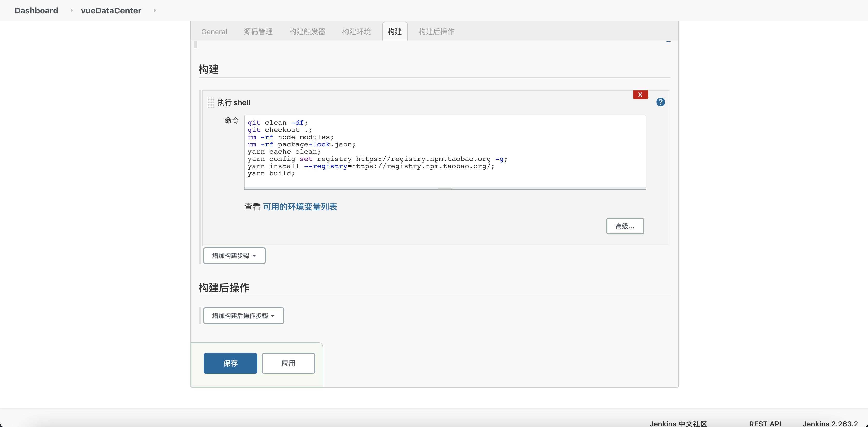Click the 'yarn cache clean;' command line
Viewport: 868px width, 427px height.
(x=284, y=152)
